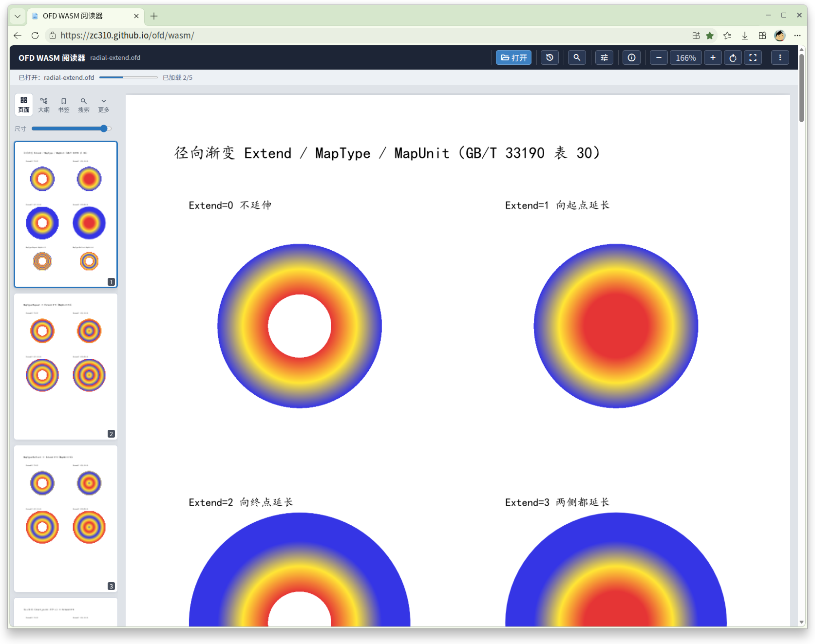The image size is (815, 644).
Task: Open the recent history icon
Action: pyautogui.click(x=550, y=57)
